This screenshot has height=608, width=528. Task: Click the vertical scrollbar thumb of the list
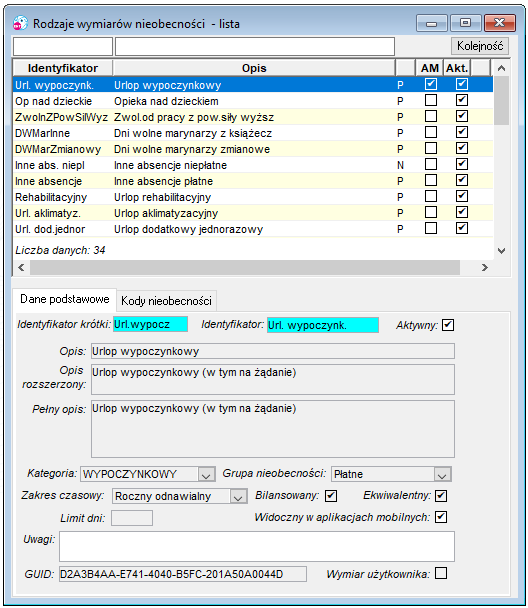501,101
